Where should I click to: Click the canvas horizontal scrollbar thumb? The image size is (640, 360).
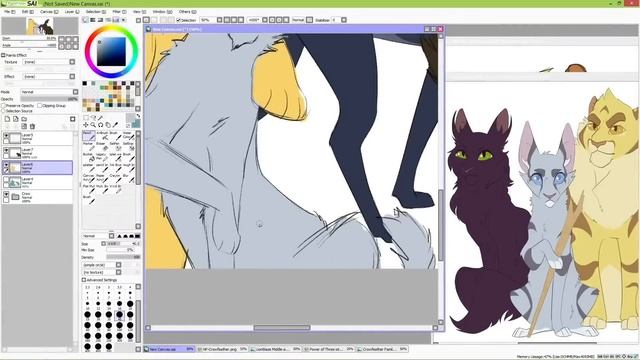coord(282,327)
